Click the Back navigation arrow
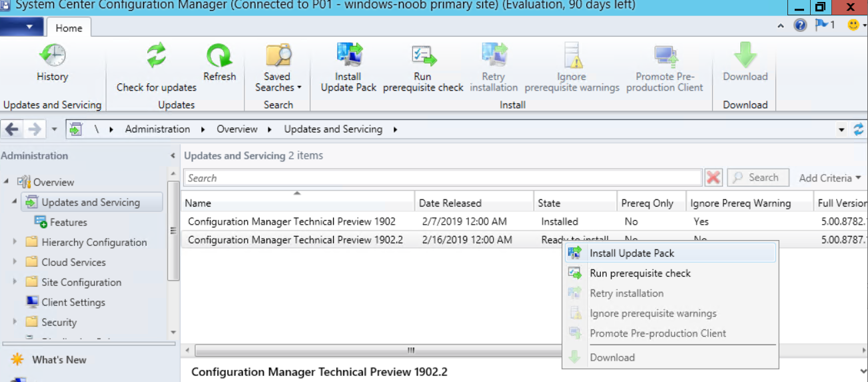 pyautogui.click(x=12, y=129)
